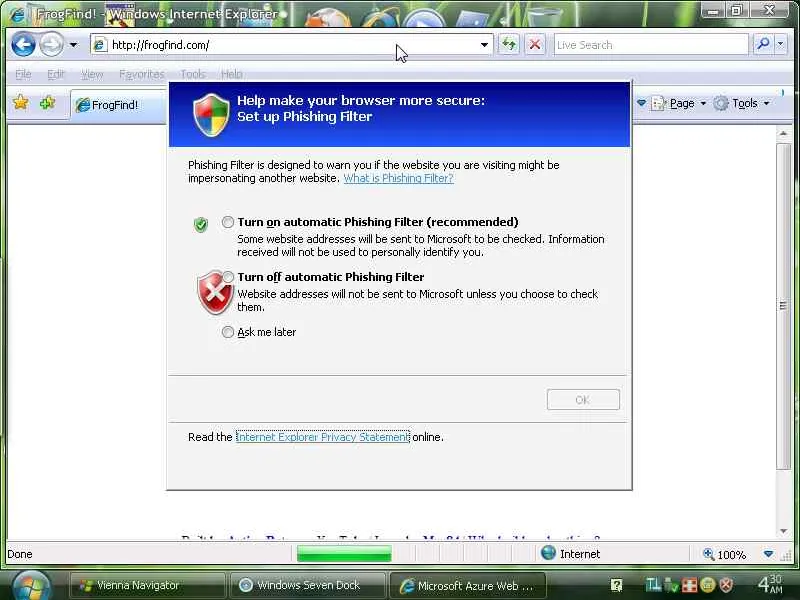This screenshot has width=800, height=600.
Task: Click the Live Search box
Action: [x=651, y=45]
